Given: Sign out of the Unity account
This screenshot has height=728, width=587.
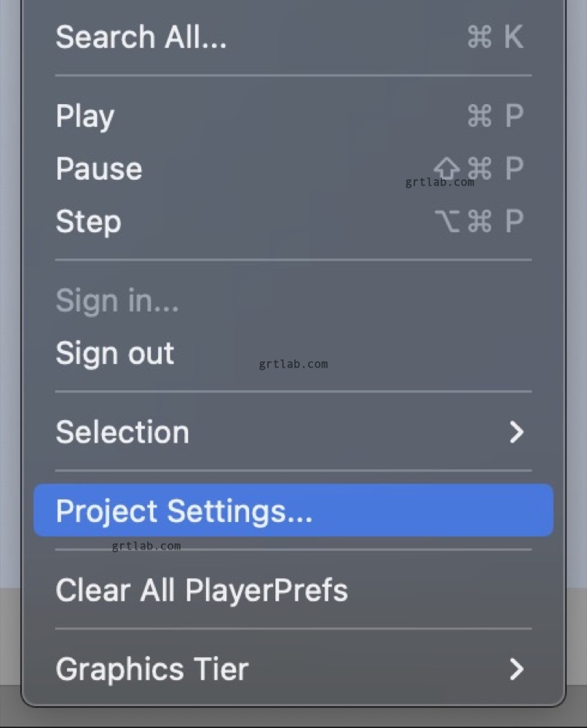Looking at the screenshot, I should (x=114, y=353).
